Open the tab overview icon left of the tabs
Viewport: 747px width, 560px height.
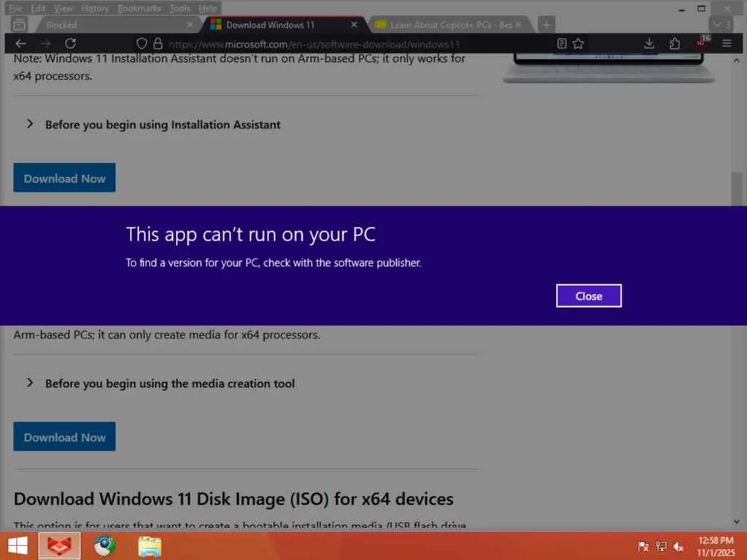pos(19,24)
